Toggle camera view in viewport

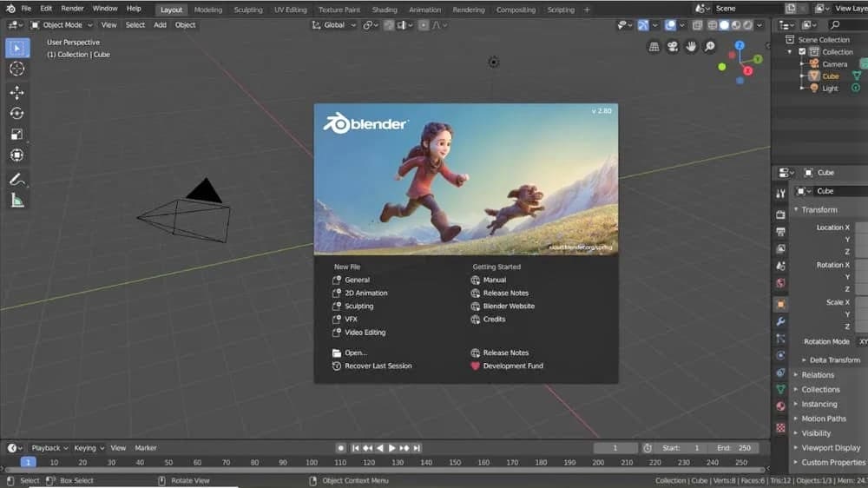click(673, 47)
